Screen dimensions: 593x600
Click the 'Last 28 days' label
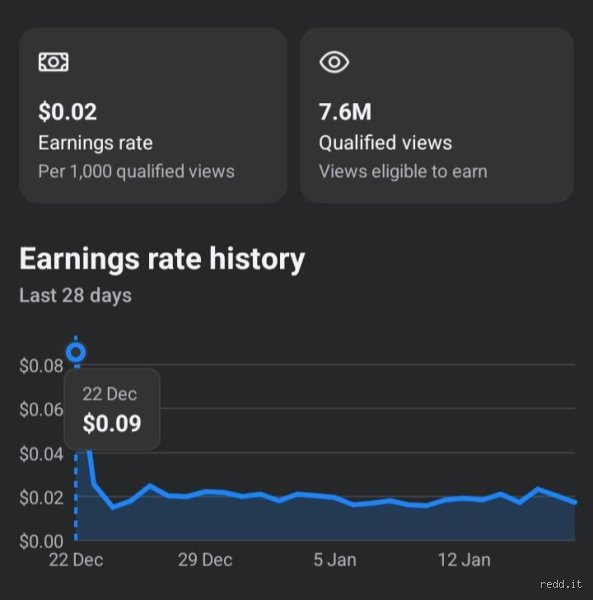tap(75, 295)
